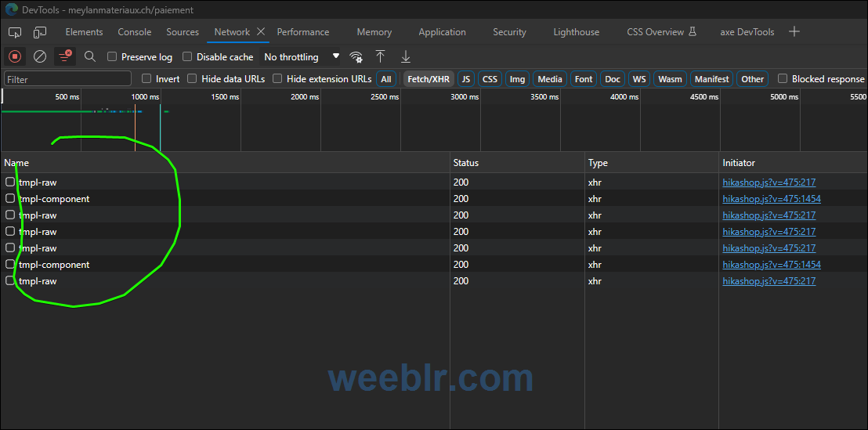Check Hide data URLs option
Image resolution: width=868 pixels, height=430 pixels.
click(191, 78)
